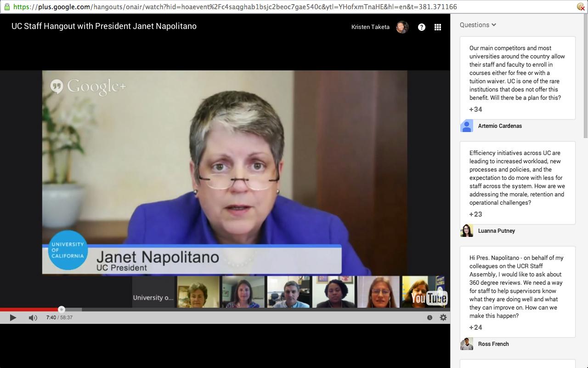
Task: Upvote +24 on 360 degree reviews question
Action: [475, 328]
